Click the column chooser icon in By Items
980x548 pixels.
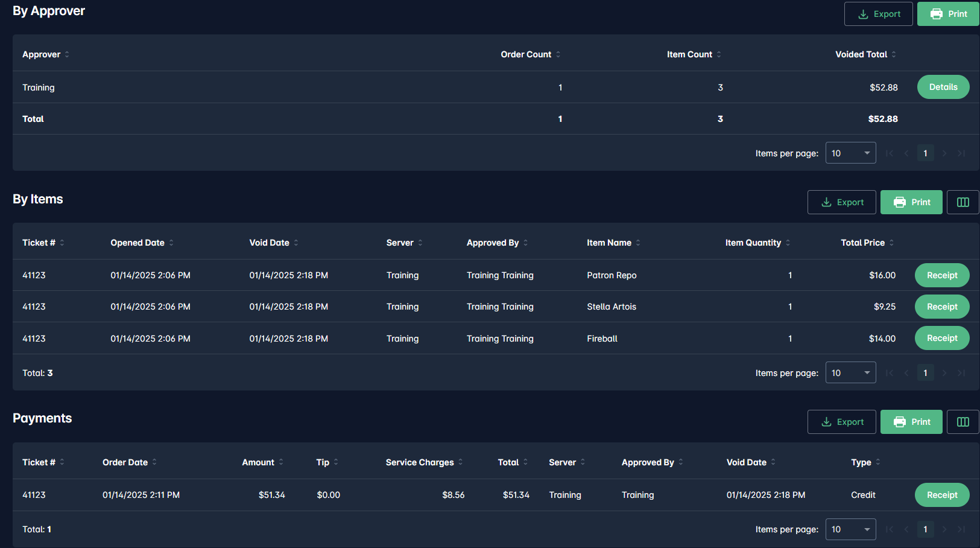pos(963,202)
